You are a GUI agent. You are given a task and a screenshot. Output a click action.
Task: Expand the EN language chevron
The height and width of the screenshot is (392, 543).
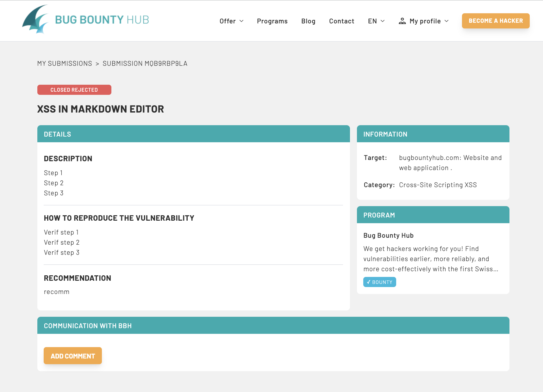pos(383,21)
